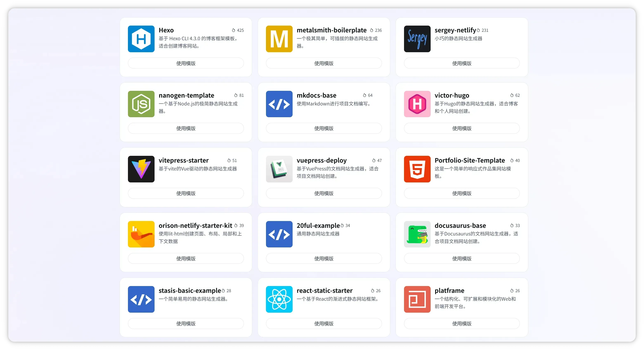This screenshot has height=350, width=644.
Task: Click the Hexo blue hexagon logo
Action: pyautogui.click(x=141, y=39)
